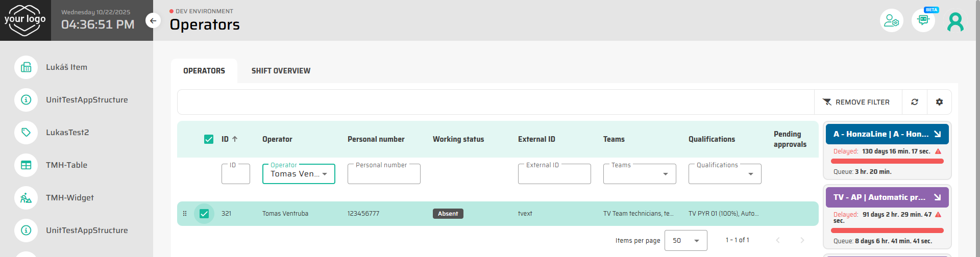
Task: Toggle the select-all checkbox in table header
Action: click(209, 139)
